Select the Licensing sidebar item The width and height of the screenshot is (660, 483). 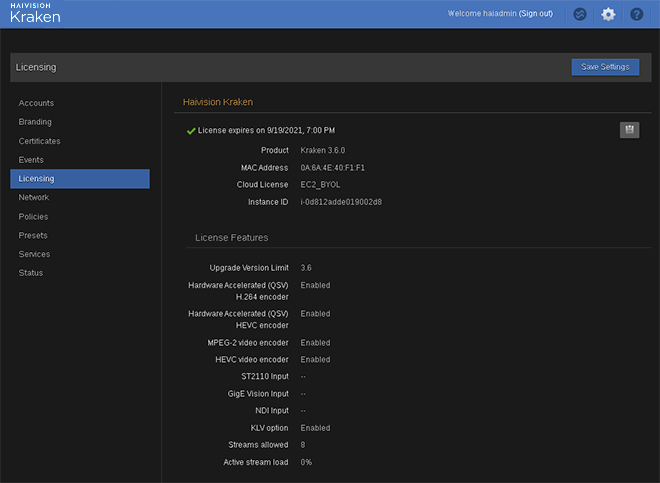pyautogui.click(x=37, y=179)
